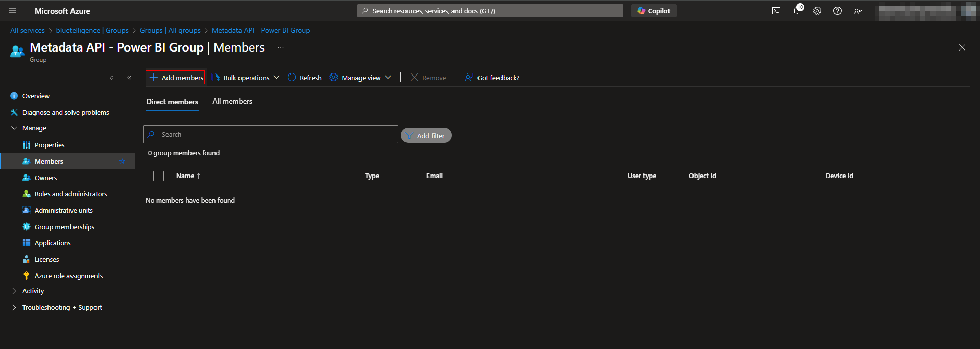Toggle the select-all members checkbox

(159, 176)
